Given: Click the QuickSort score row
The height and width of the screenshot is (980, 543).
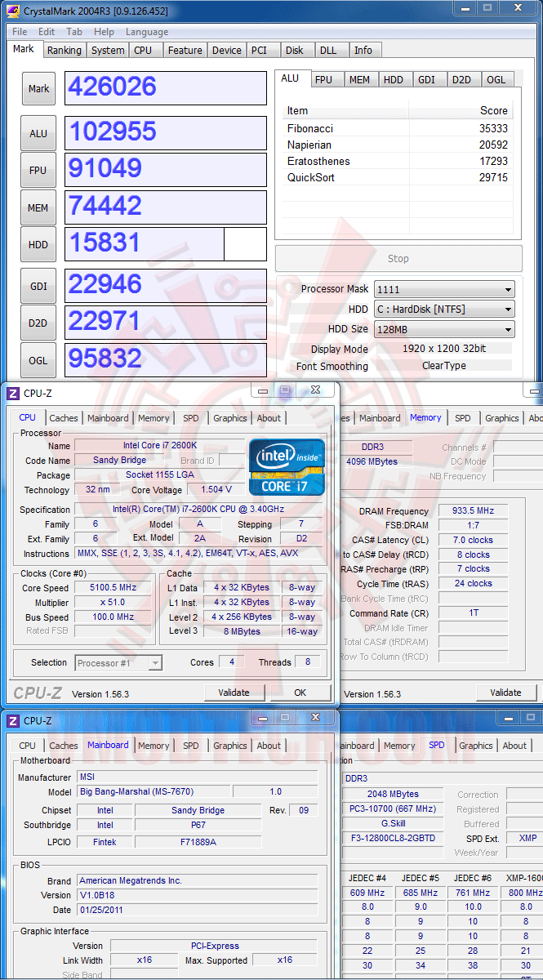Looking at the screenshot, I should (397, 177).
